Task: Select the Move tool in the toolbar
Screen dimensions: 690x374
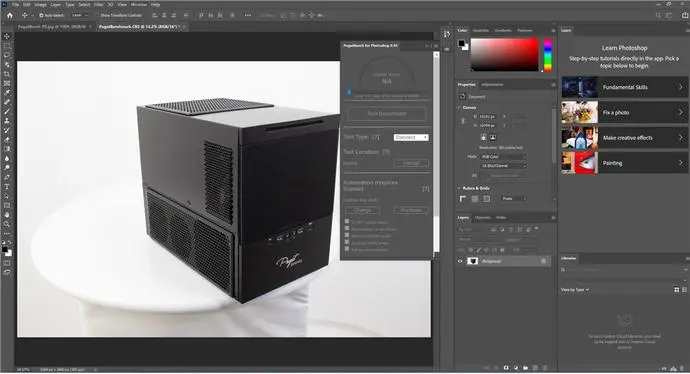Action: click(x=7, y=36)
